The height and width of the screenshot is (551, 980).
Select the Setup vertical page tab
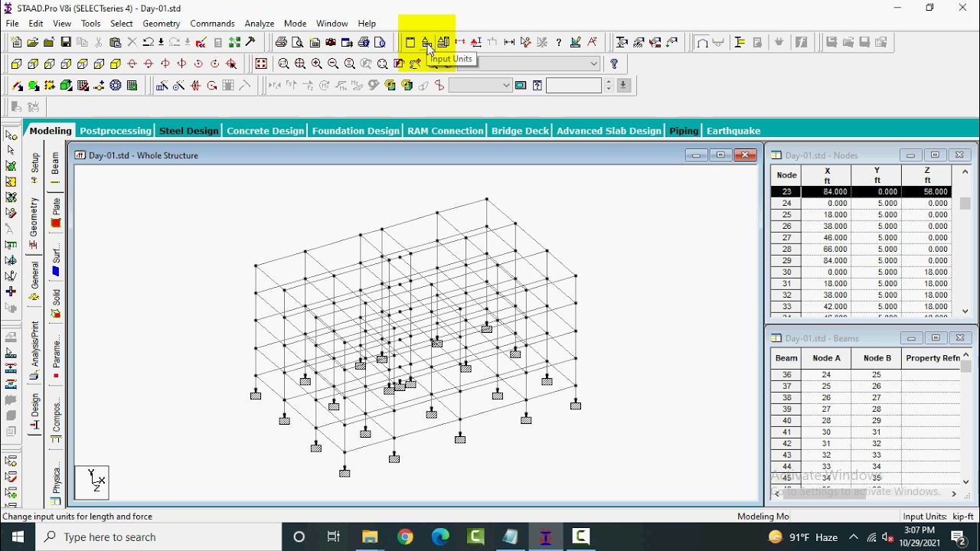pos(34,168)
